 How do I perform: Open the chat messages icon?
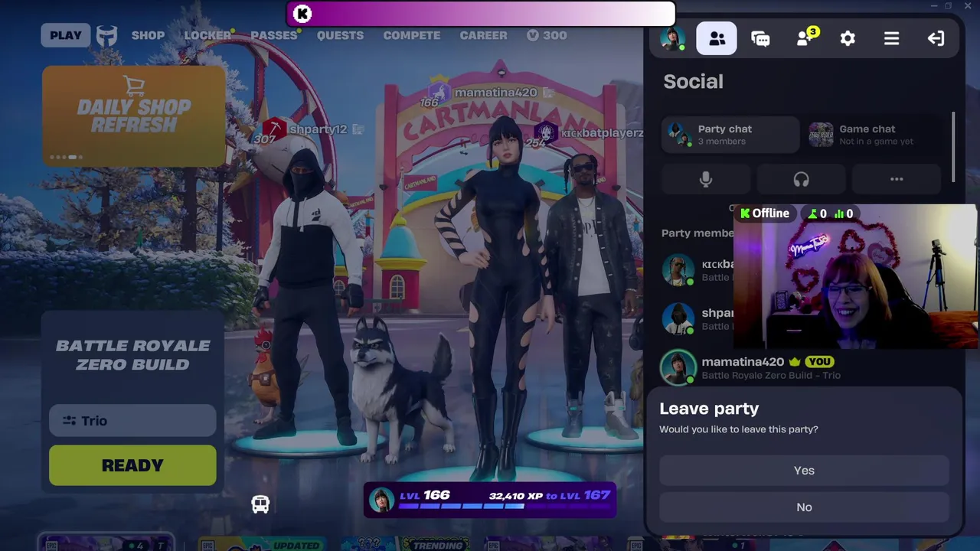760,38
